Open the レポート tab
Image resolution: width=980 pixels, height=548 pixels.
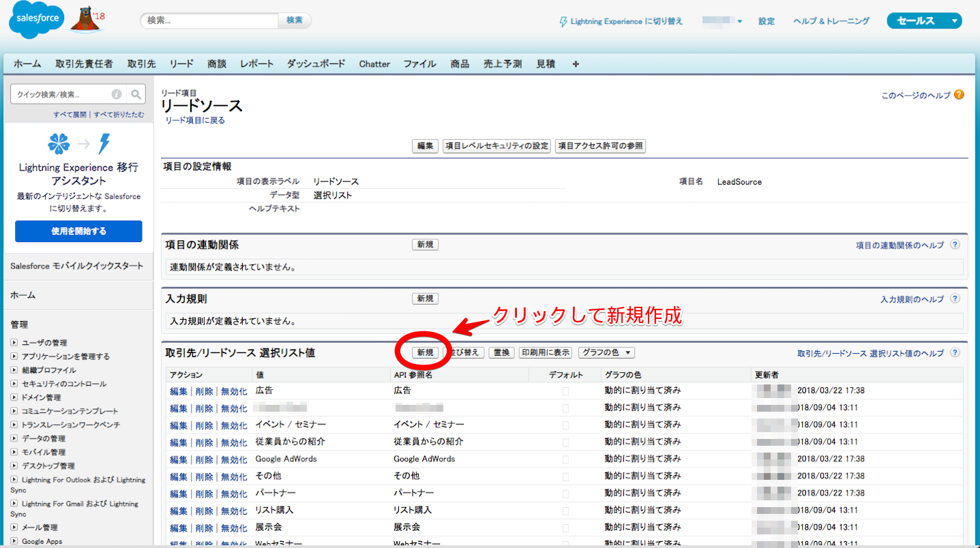[x=257, y=64]
